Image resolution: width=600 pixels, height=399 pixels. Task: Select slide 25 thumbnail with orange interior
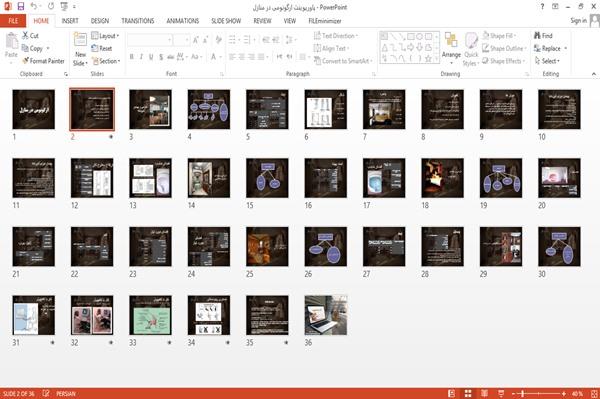[267, 246]
